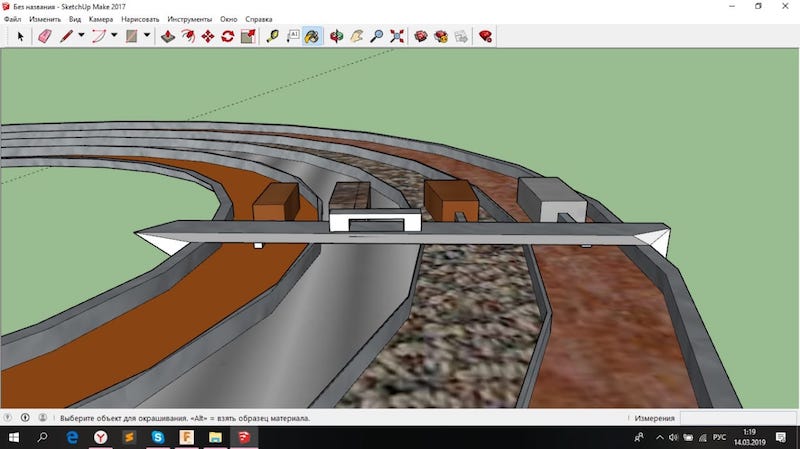Switch keyboard language via РУС indicator
The width and height of the screenshot is (800, 449).
[x=718, y=438]
